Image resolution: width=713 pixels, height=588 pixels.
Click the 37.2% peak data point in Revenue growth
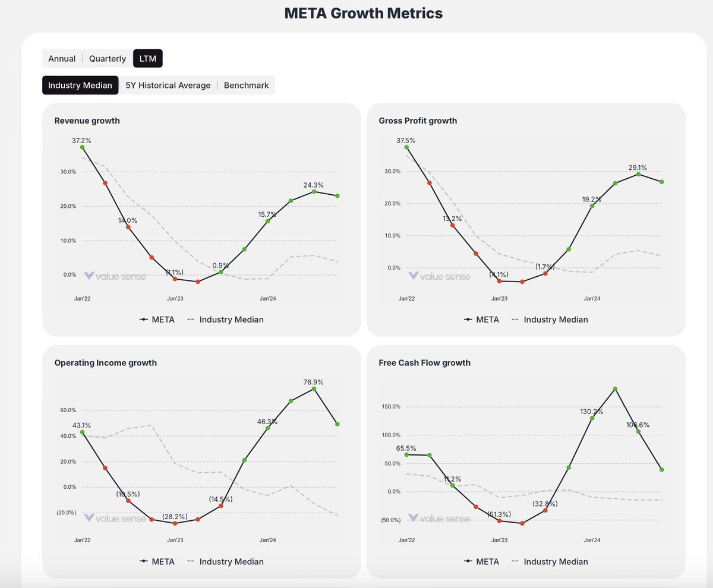(x=83, y=148)
